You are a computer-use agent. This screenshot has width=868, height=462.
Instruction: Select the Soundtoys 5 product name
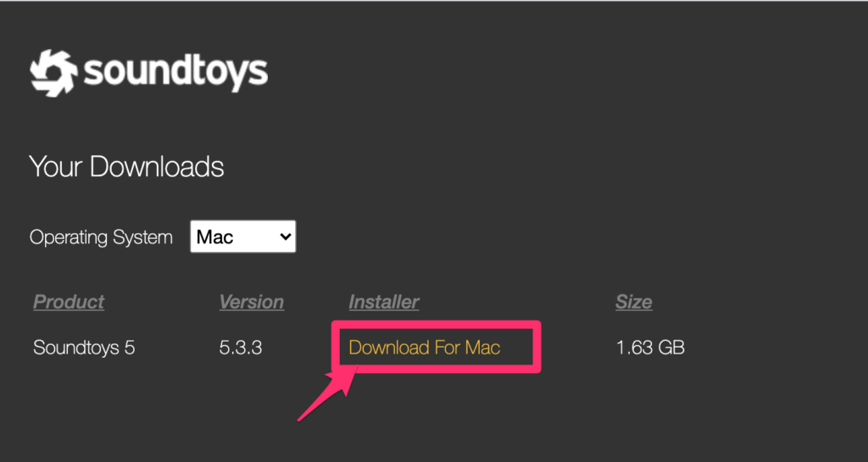[84, 348]
